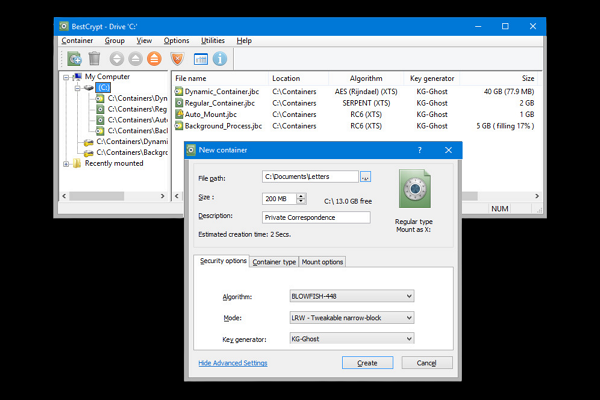This screenshot has height=400, width=600.
Task: Click the Hide Advanced Settings link
Action: (x=232, y=363)
